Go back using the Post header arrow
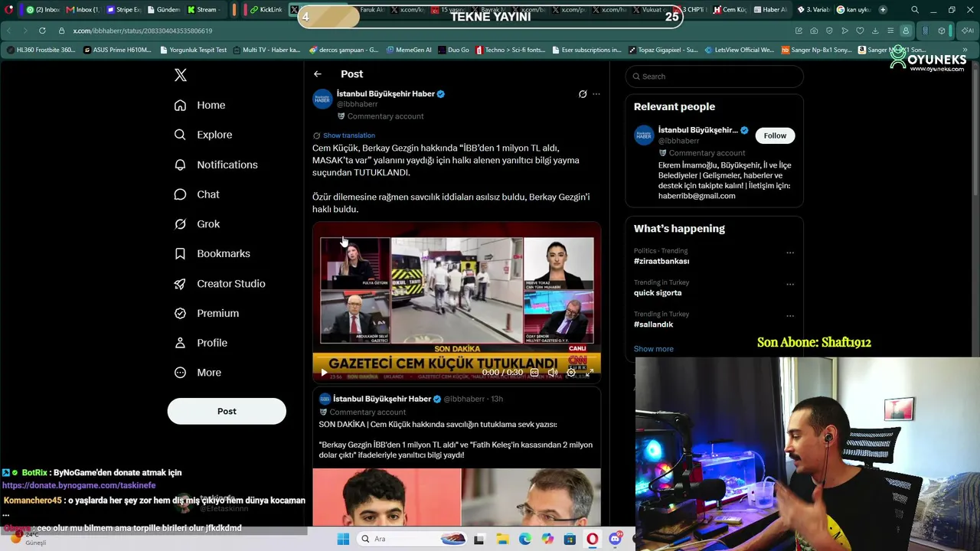 click(x=318, y=74)
